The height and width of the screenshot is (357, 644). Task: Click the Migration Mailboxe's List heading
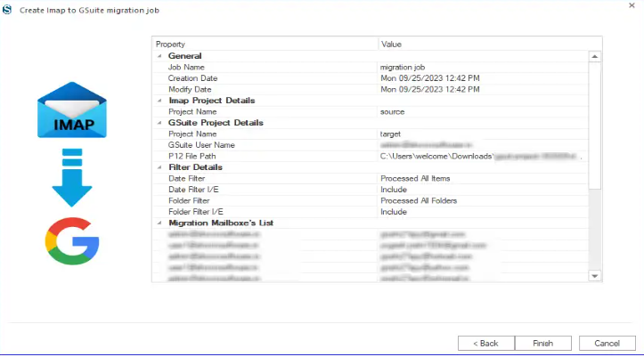221,223
